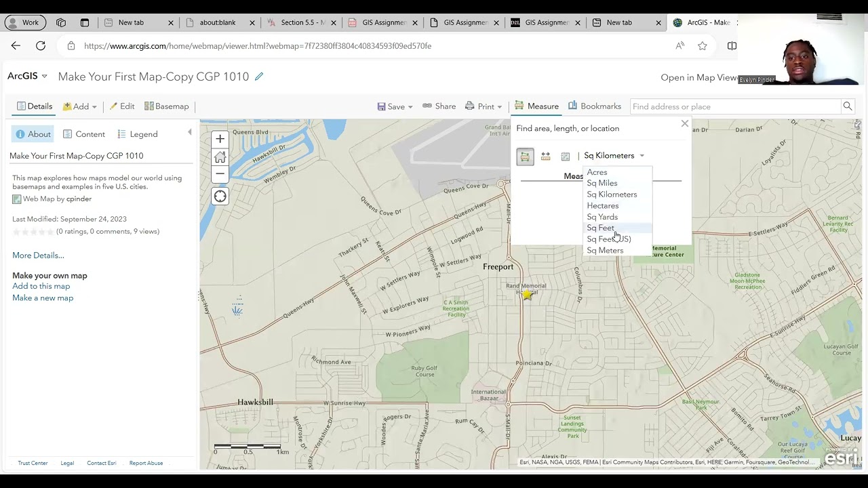Image resolution: width=868 pixels, height=488 pixels.
Task: Open the Details pane
Action: 35,106
